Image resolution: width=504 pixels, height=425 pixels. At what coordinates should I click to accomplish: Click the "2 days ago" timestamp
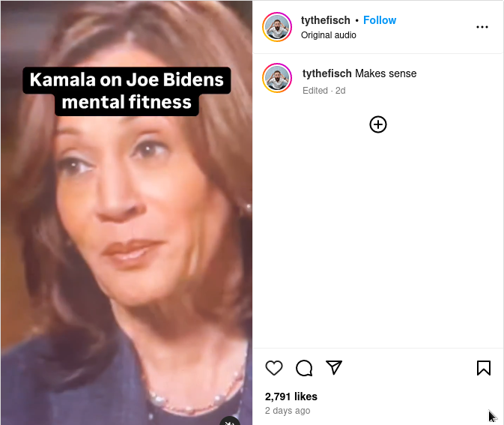point(288,411)
